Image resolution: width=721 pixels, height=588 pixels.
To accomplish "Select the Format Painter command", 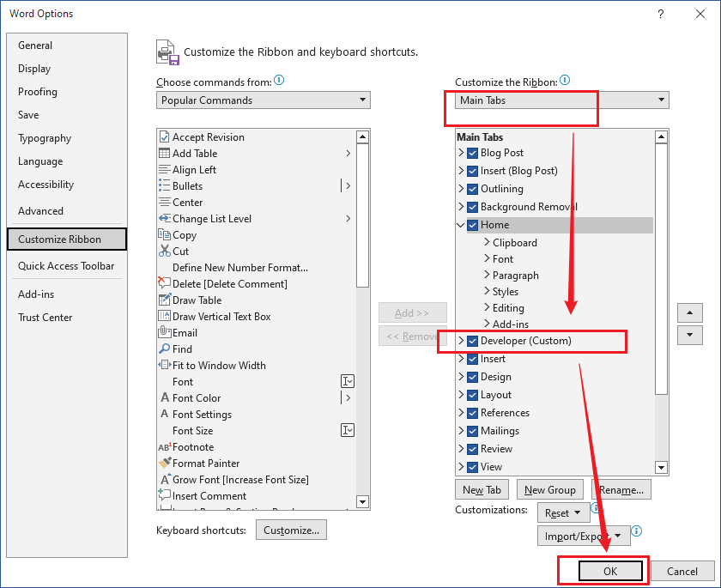I will [x=256, y=464].
